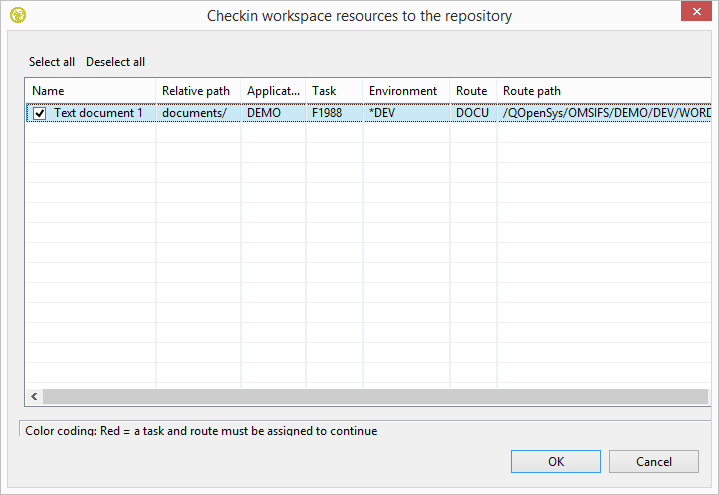This screenshot has height=495, width=719.
Task: Sort by the Task column header
Action: coord(333,91)
